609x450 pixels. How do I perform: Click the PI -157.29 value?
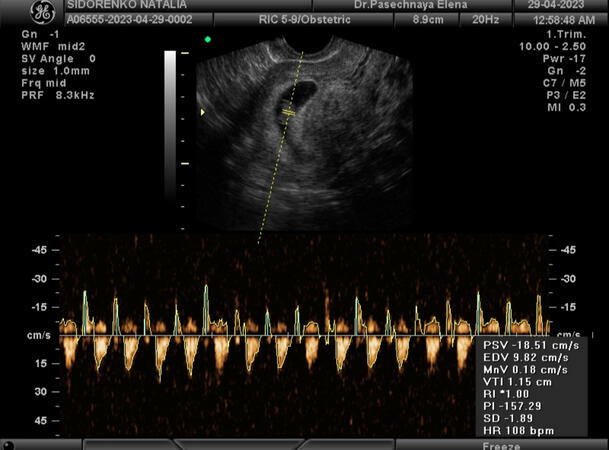(x=512, y=406)
